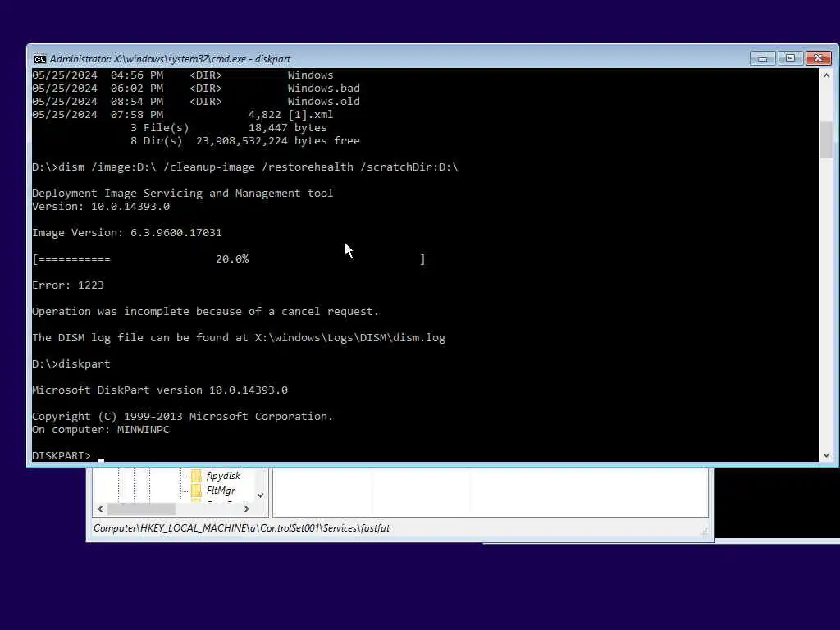Select the flpydisk key in registry tree

223,476
